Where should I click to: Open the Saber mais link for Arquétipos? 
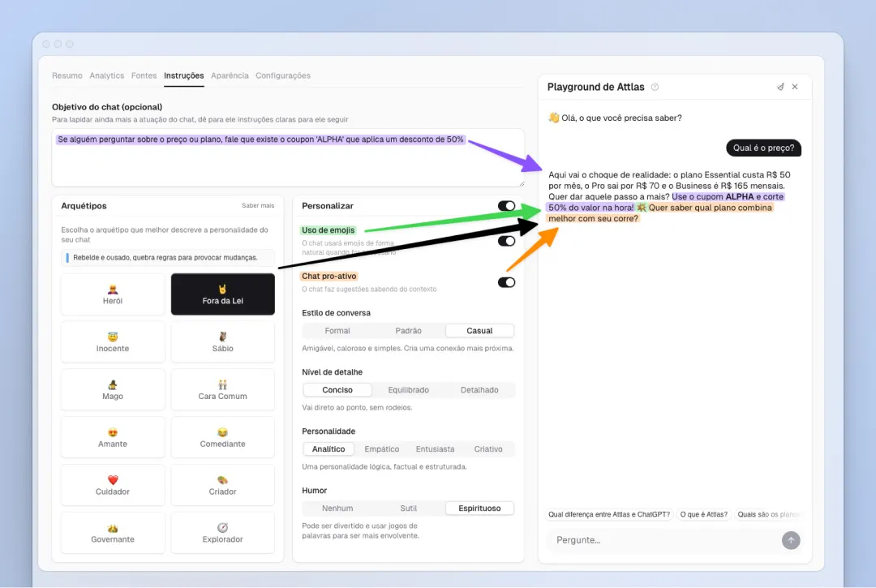pyautogui.click(x=259, y=206)
